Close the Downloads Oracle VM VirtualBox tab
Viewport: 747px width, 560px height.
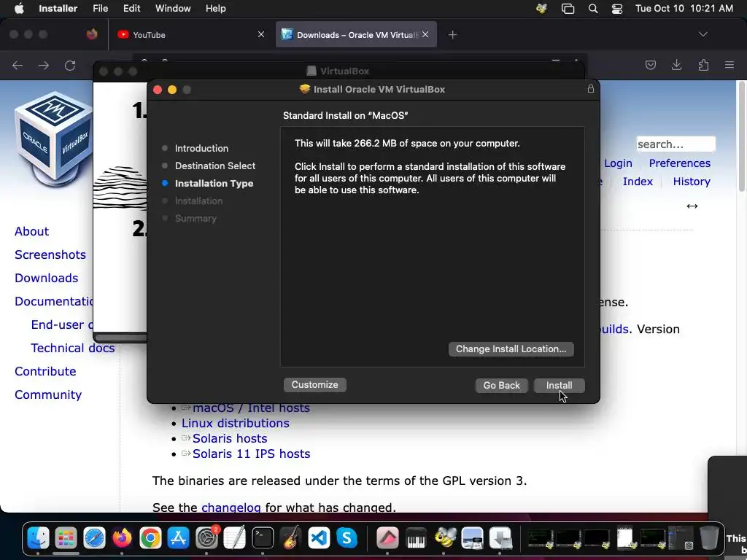pos(425,34)
